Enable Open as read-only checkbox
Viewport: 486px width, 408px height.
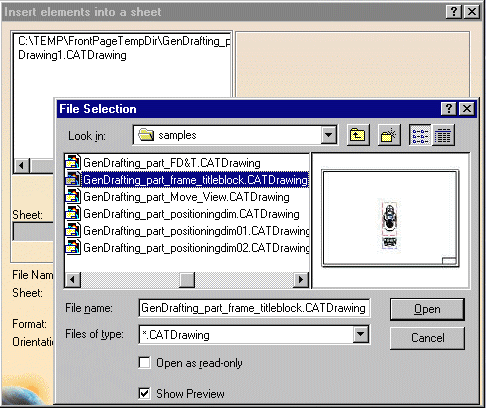[x=144, y=363]
